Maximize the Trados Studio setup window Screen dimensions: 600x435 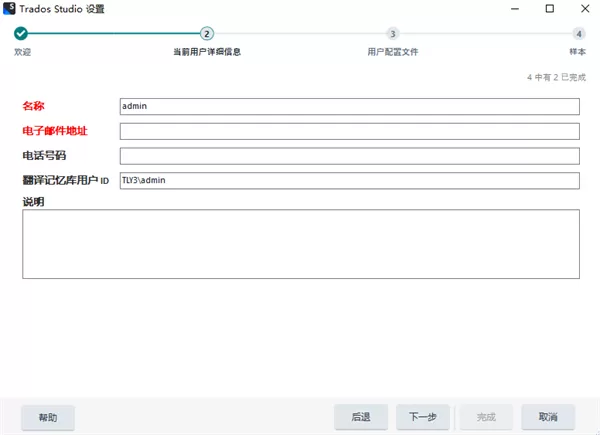coord(549,8)
